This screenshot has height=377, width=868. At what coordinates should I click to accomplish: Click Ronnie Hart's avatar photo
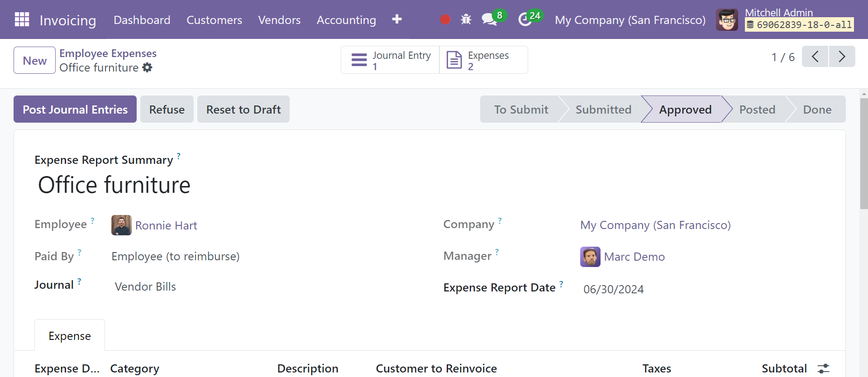(121, 225)
